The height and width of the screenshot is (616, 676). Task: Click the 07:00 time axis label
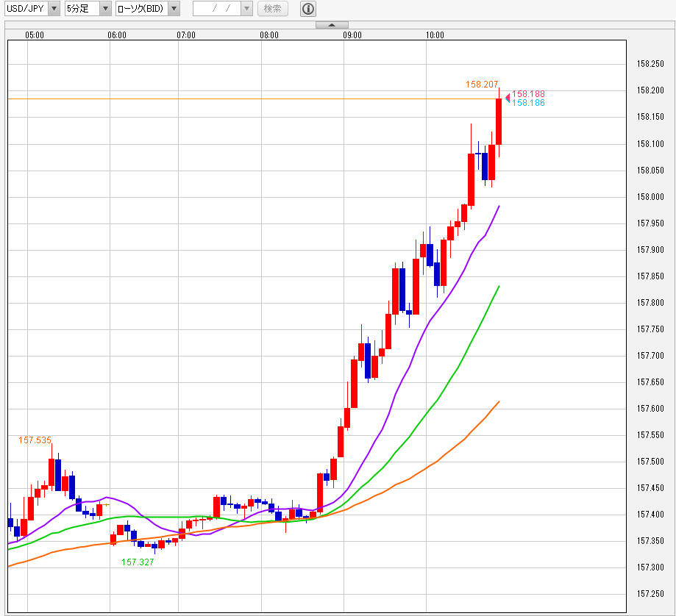(186, 35)
